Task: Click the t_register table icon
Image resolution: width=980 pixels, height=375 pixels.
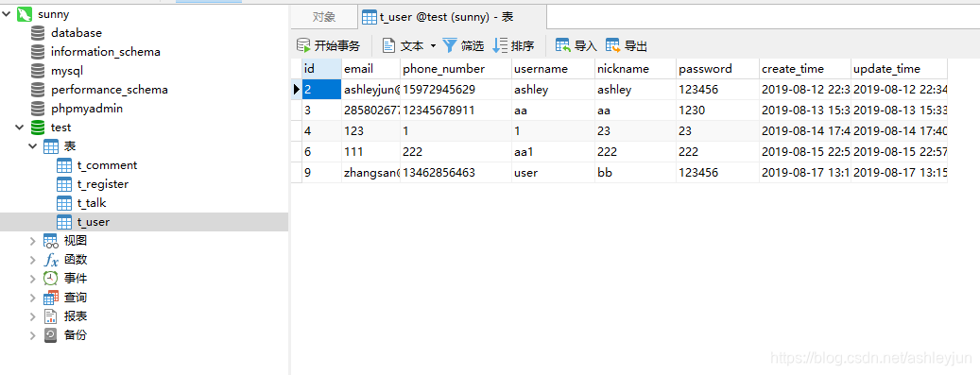Action: click(63, 184)
